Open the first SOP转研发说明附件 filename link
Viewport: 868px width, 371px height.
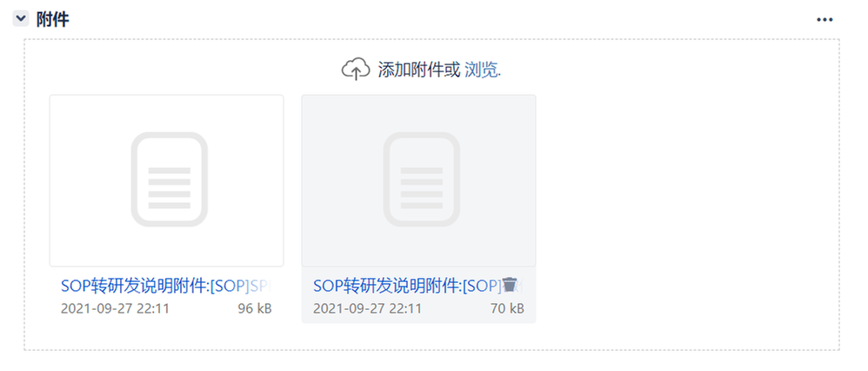[165, 286]
